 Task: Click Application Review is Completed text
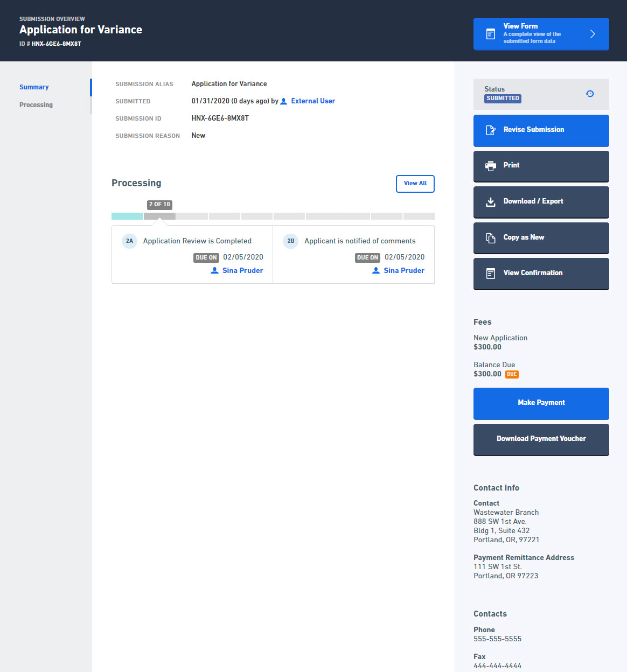tap(197, 241)
